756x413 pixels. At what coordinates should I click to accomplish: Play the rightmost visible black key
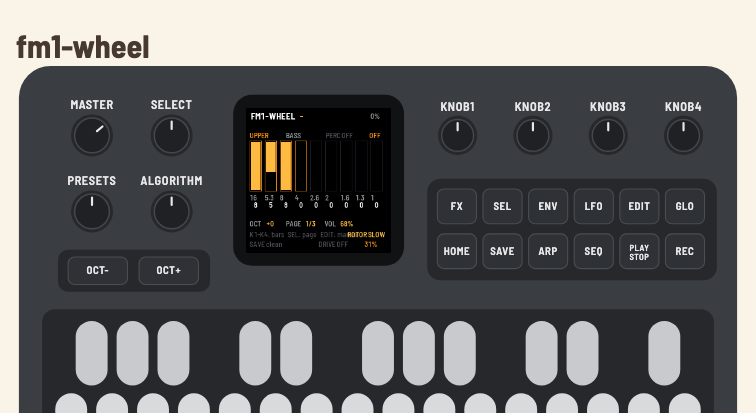(x=664, y=353)
